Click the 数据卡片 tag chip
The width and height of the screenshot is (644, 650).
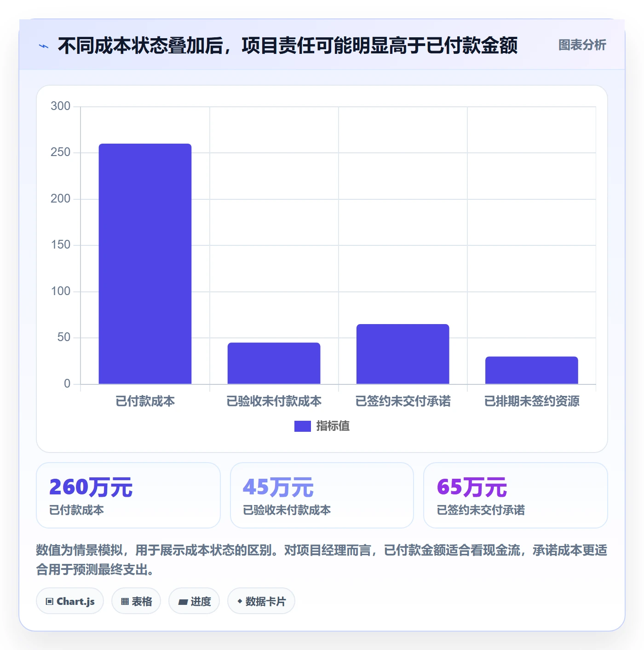click(261, 601)
